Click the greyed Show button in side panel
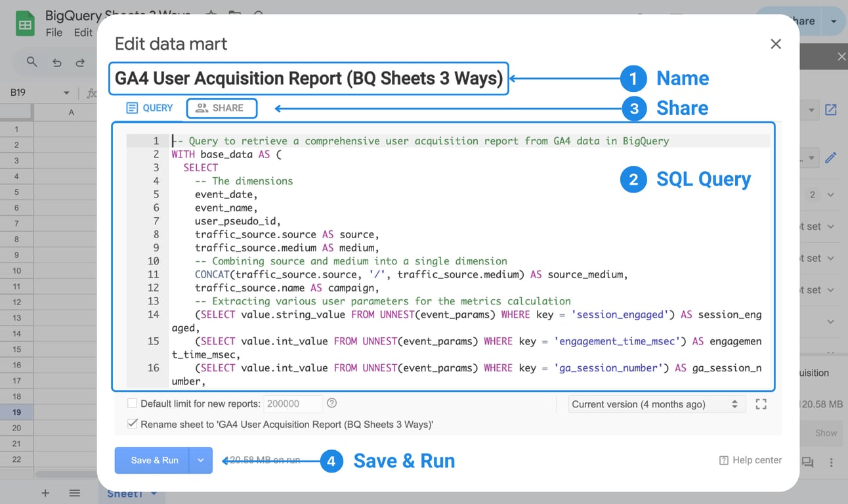848x504 pixels. 826,433
